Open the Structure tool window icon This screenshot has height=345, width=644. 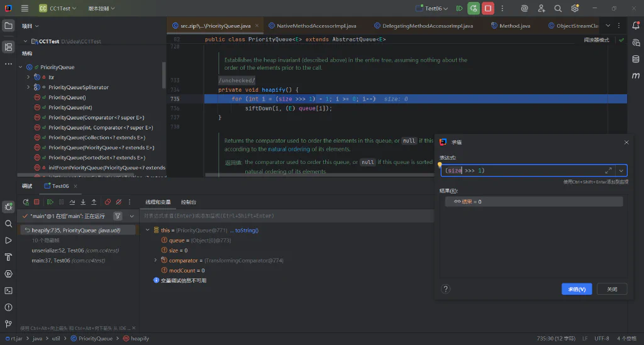(x=8, y=47)
